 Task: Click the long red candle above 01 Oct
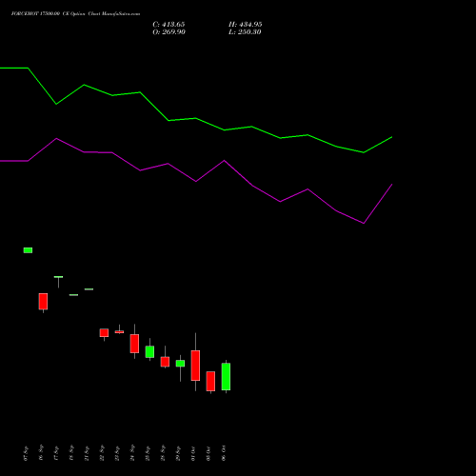click(195, 366)
